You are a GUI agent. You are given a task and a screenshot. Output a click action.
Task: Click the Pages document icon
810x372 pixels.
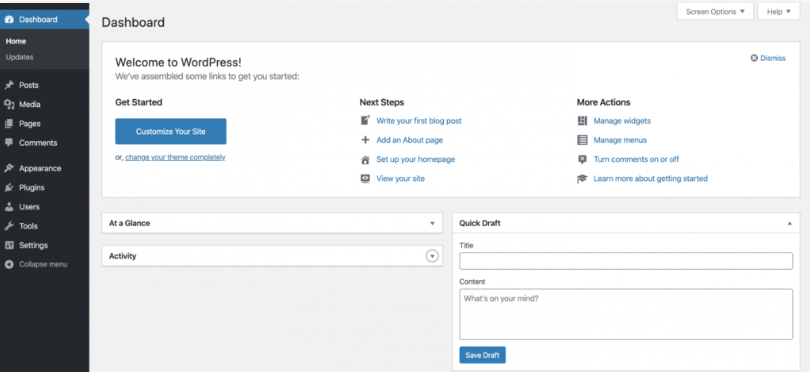(9, 124)
